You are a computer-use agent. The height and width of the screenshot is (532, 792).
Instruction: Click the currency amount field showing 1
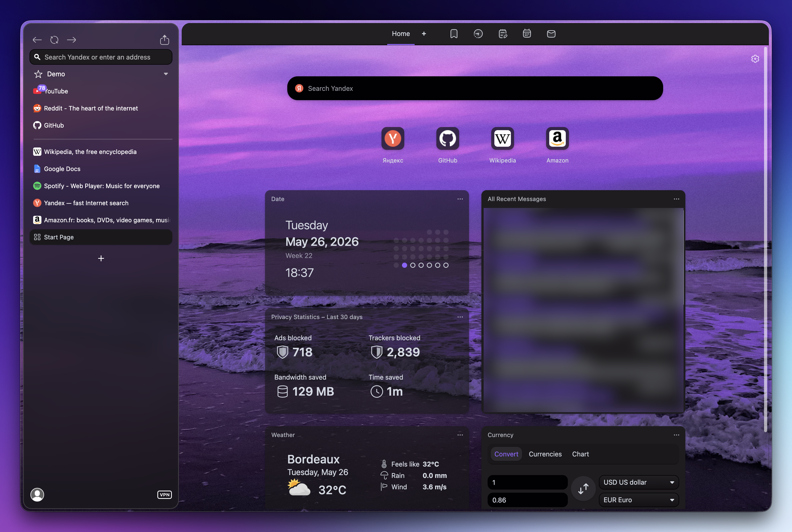pyautogui.click(x=527, y=483)
